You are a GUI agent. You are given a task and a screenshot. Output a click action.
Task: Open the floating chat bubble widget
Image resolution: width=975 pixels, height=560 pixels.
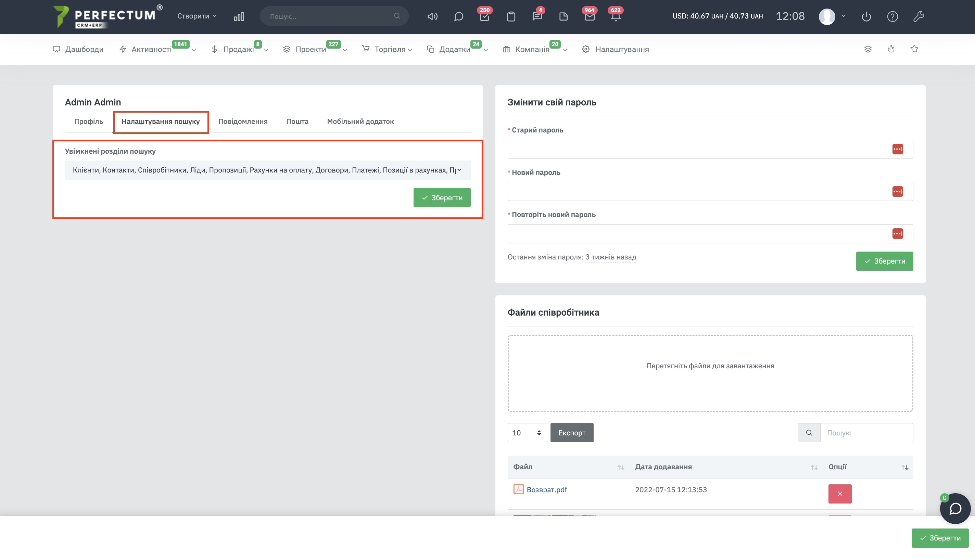point(955,508)
